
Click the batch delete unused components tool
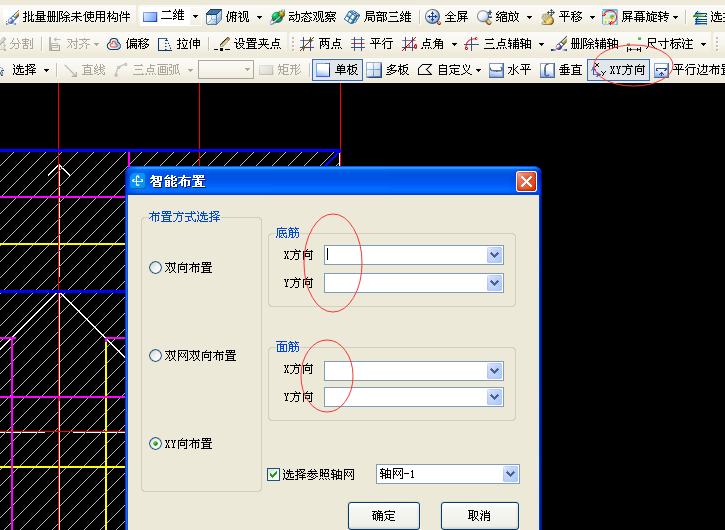pyautogui.click(x=68, y=17)
